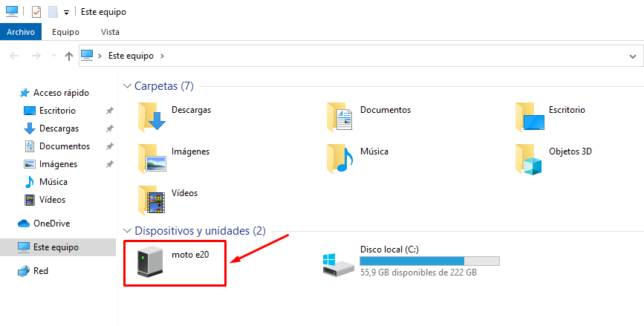Open the Documentos folder icon
Screen dimensions: 644x326
341,114
